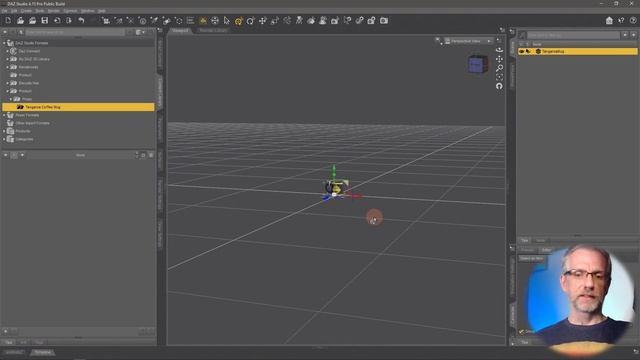Select the yellow Rotate tool icon
This screenshot has width=640, height=360.
tap(238, 20)
